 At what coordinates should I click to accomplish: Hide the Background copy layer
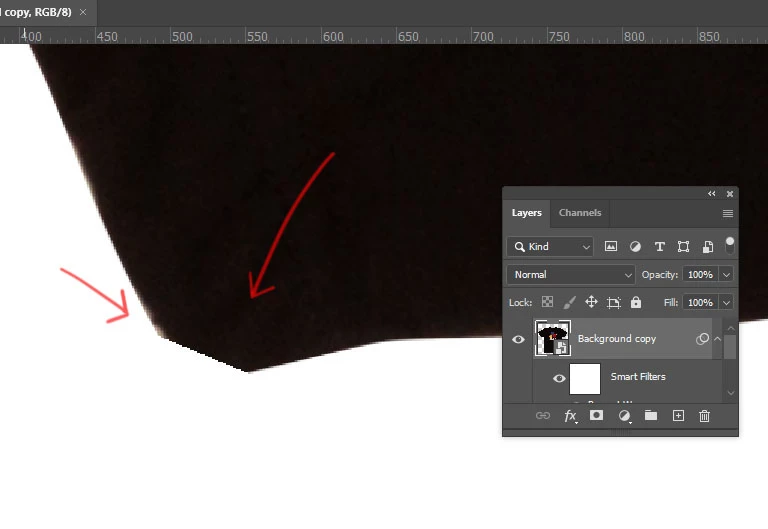[518, 339]
